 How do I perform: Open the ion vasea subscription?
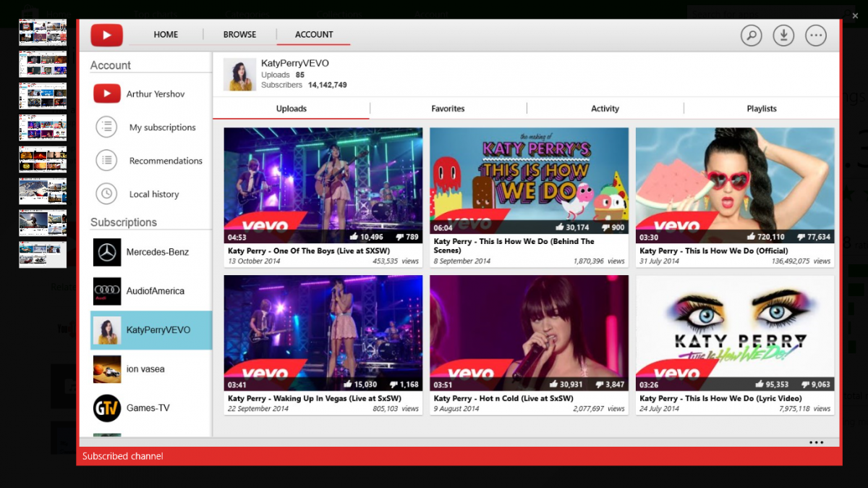(x=151, y=369)
